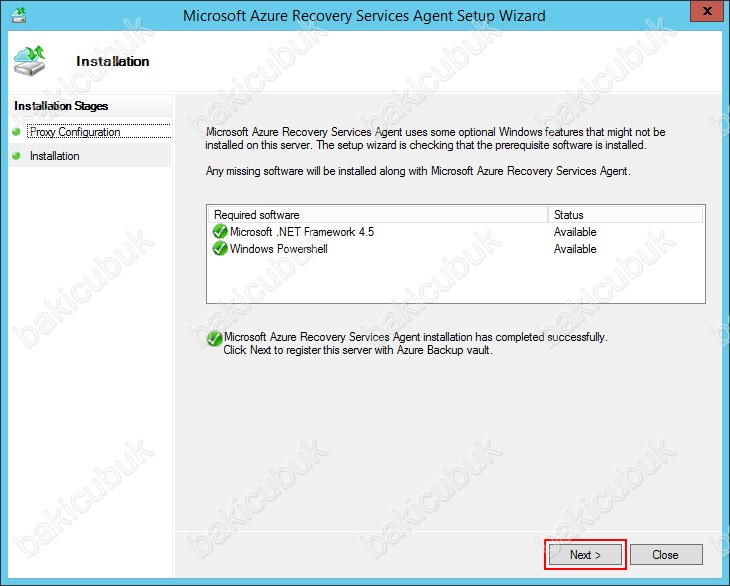Click Available status for Windows Powershell

point(575,249)
